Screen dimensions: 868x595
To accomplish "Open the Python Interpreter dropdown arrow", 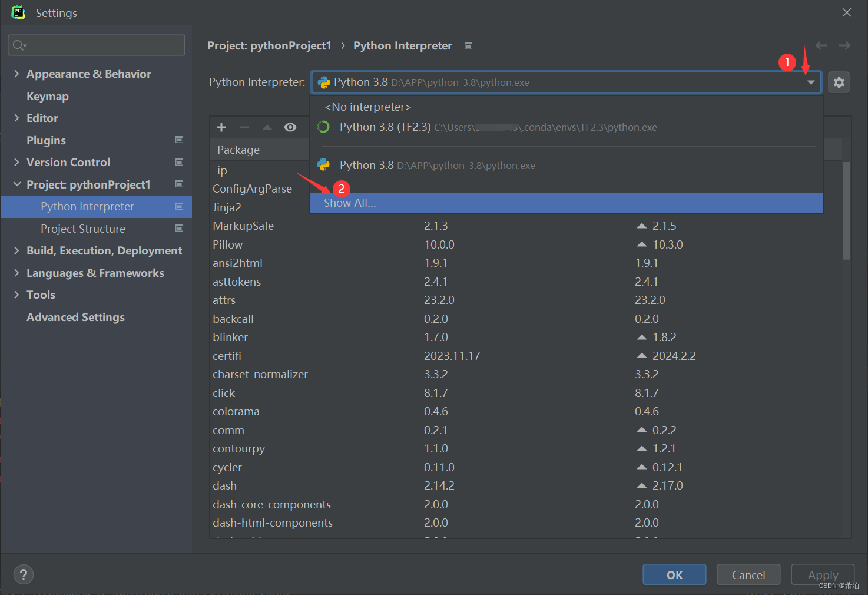I will pos(811,82).
